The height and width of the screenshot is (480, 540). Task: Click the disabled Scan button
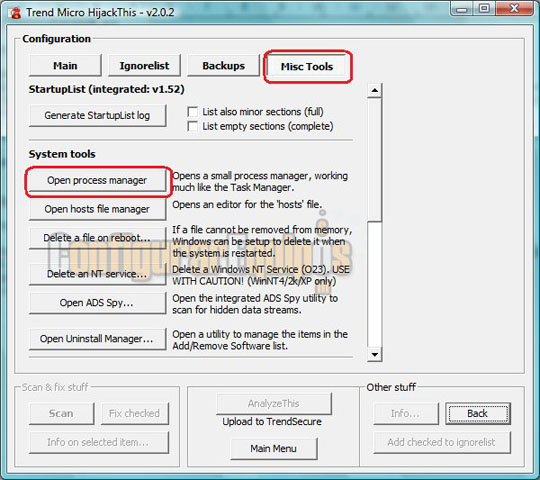pos(61,413)
